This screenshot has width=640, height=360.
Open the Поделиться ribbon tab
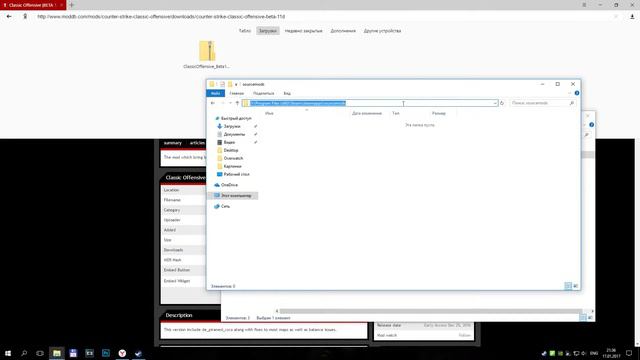(263, 93)
